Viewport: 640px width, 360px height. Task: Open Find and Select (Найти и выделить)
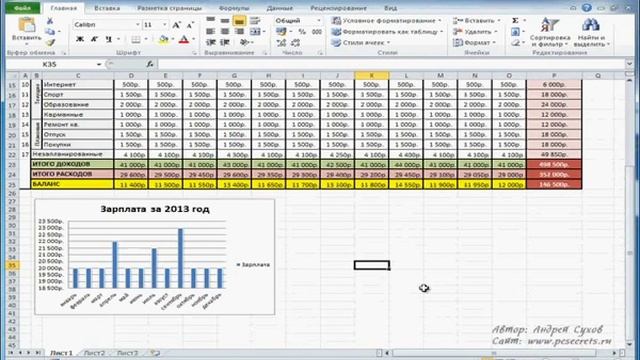[591, 32]
